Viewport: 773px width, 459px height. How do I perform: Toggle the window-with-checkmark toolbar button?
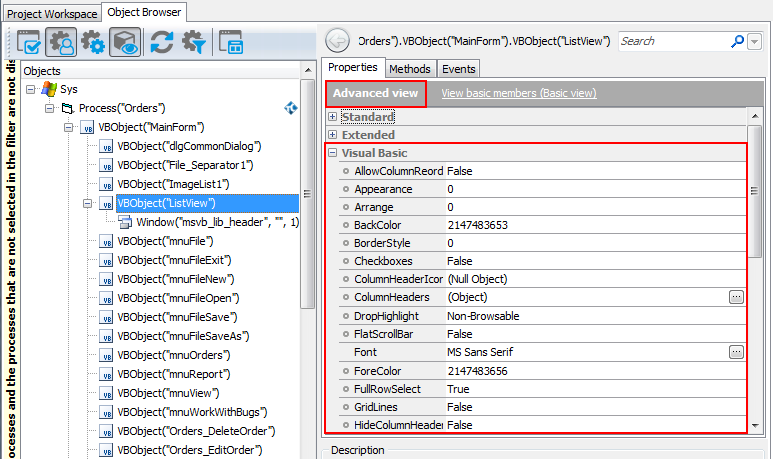pos(30,42)
